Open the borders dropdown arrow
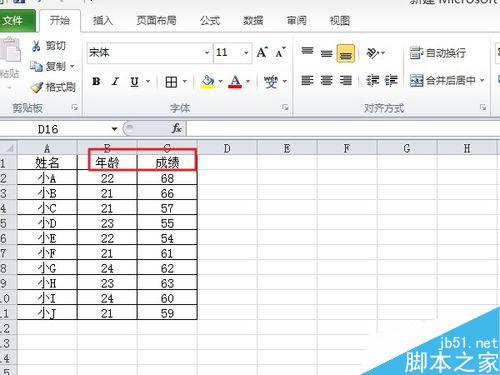The height and width of the screenshot is (375, 500). point(184,81)
